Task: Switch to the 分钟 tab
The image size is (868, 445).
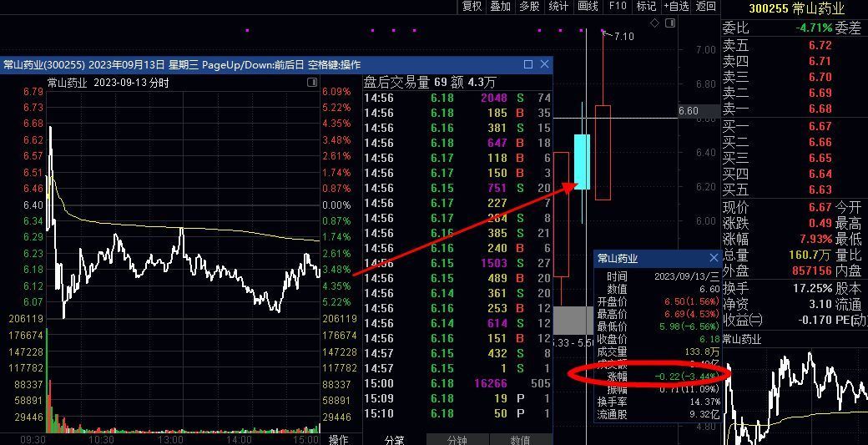Action: pyautogui.click(x=457, y=439)
